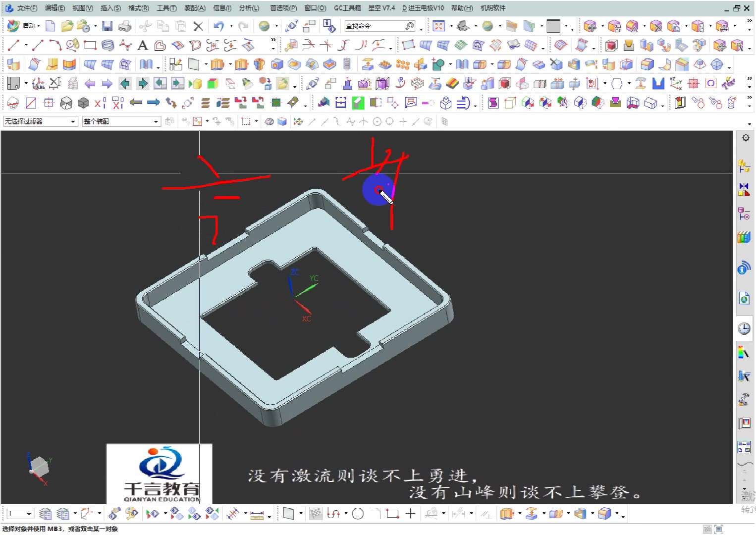Select the Line sketch tool
Image resolution: width=756 pixels, height=535 pixels.
[x=12, y=45]
